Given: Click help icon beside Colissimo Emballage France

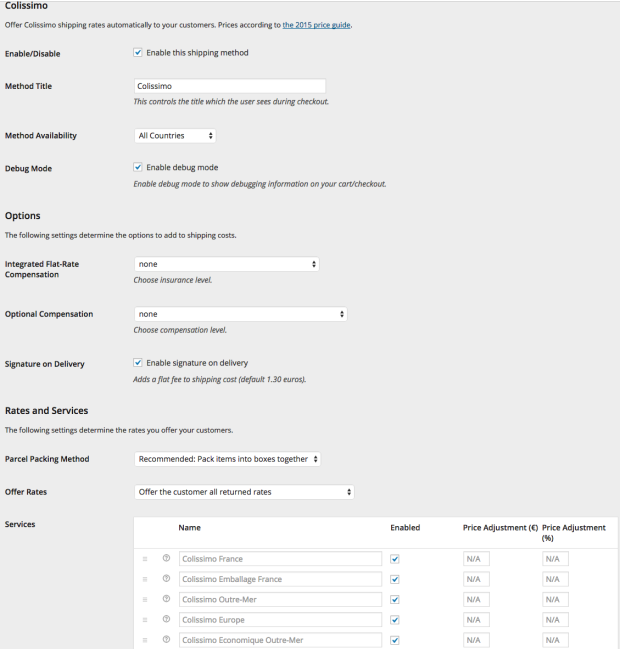Looking at the screenshot, I should click(x=166, y=579).
